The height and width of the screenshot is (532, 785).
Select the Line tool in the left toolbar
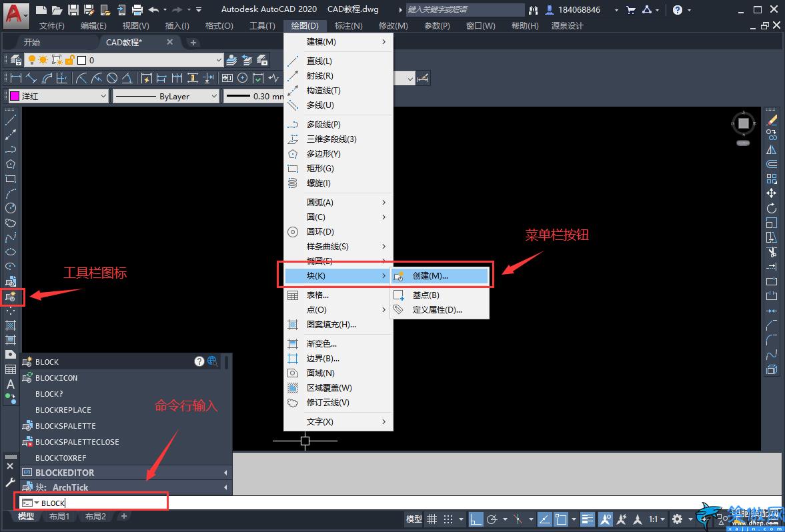[11, 120]
